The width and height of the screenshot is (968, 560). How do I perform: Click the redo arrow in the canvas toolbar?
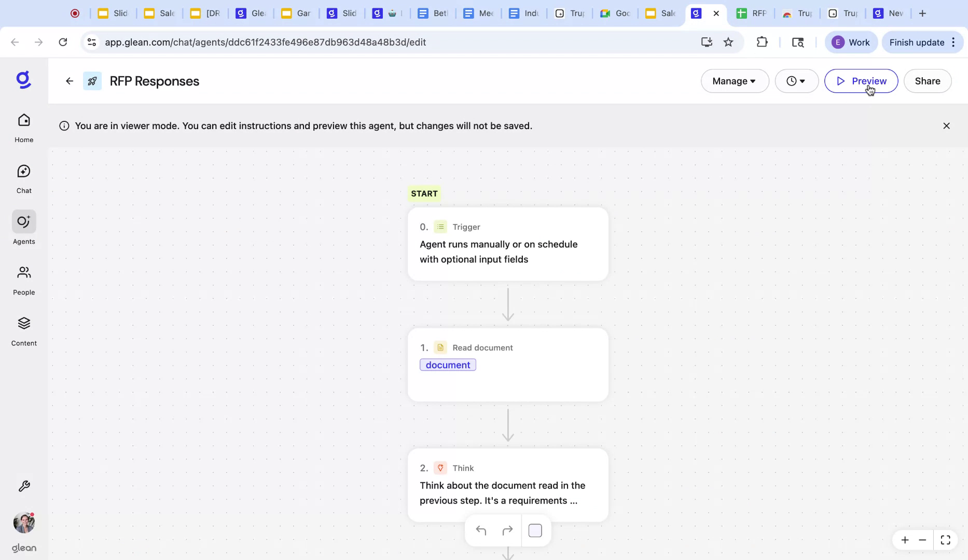coord(507,530)
